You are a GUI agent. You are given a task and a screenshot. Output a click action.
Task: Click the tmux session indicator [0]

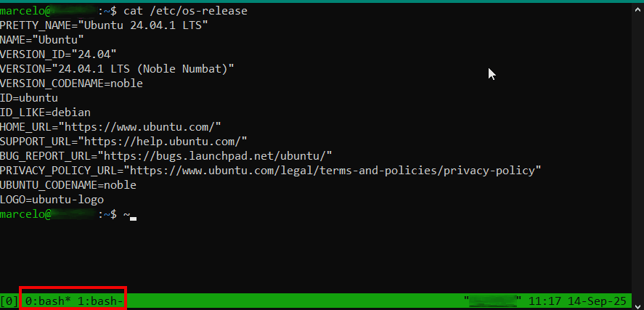pos(9,300)
